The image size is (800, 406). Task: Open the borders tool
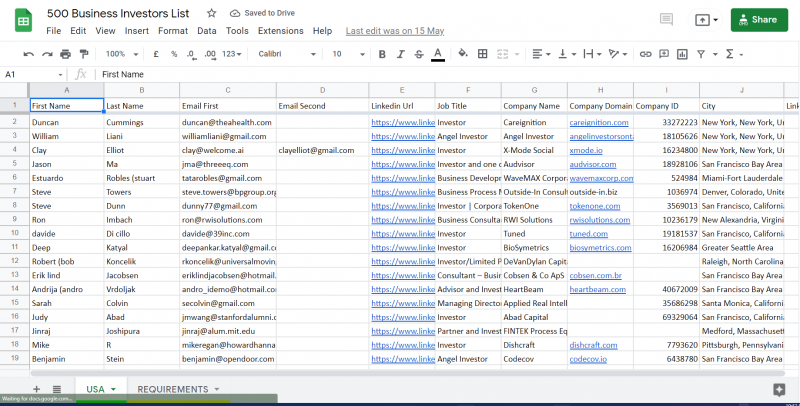483,54
